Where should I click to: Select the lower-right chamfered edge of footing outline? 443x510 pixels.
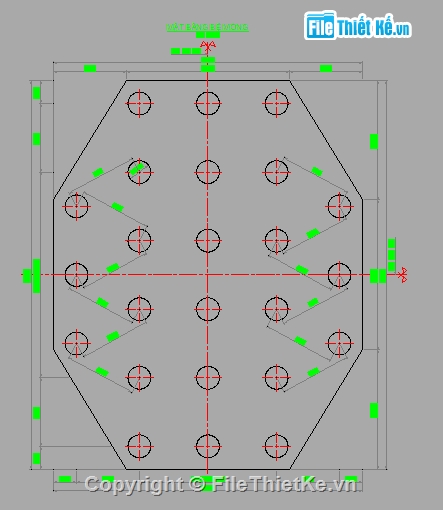(326, 409)
